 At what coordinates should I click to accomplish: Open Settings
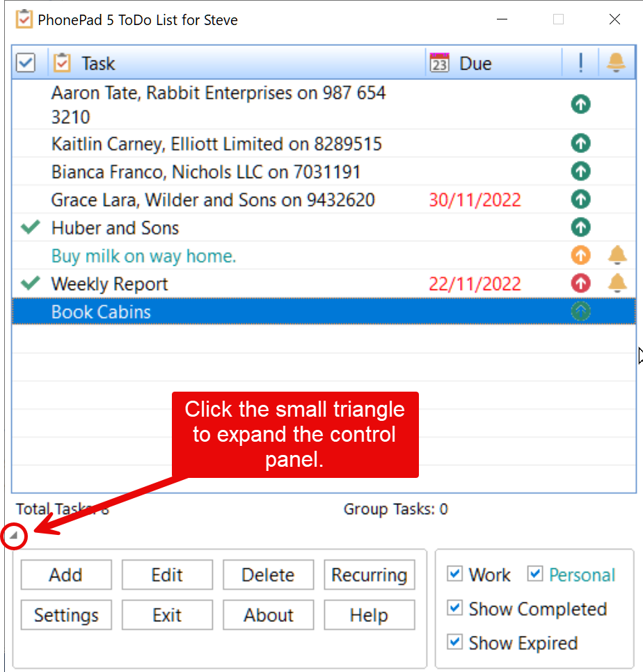click(x=66, y=615)
